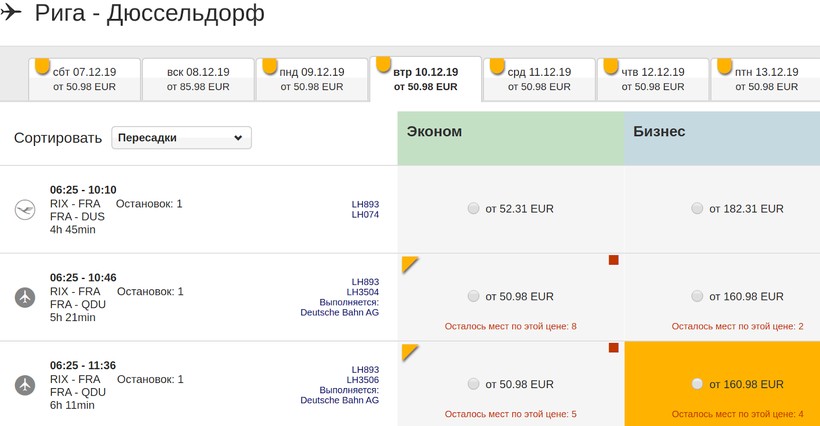Image resolution: width=820 pixels, height=426 pixels.
Task: Open the птн 13.12.19 date tab
Action: 766,79
